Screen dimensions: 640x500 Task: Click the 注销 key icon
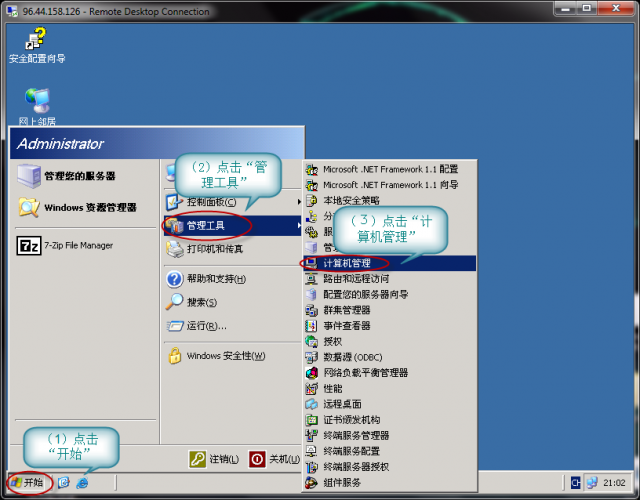198,459
